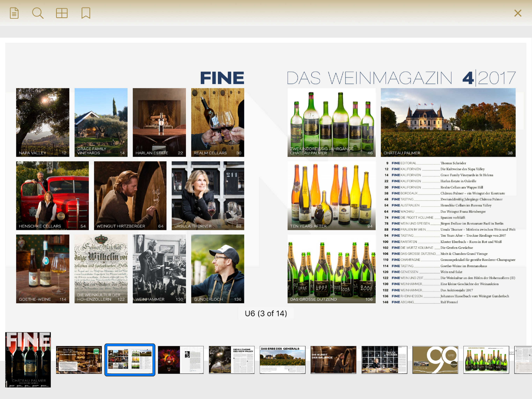Click 'Das Auktionsjahr 2017' entry
The height and width of the screenshot is (399, 532).
(x=457, y=290)
